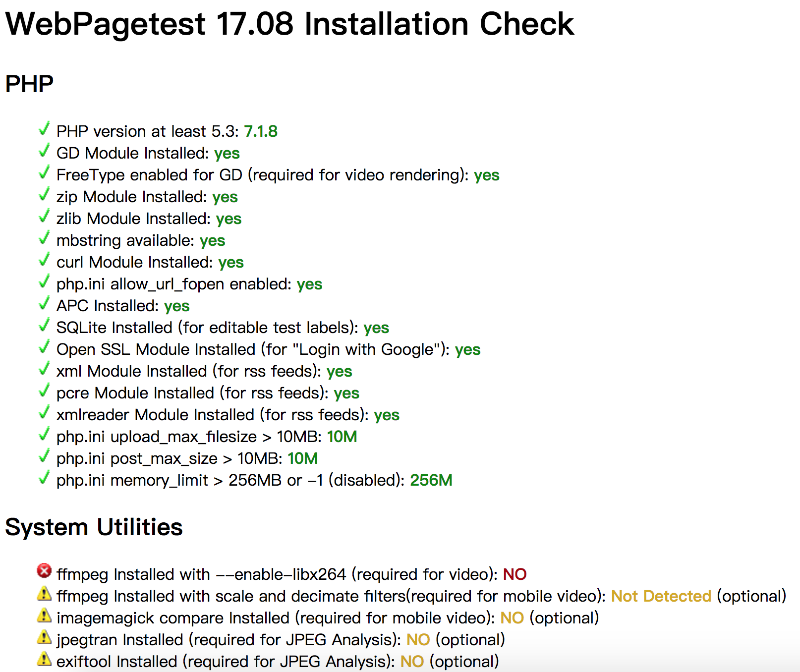Viewport: 800px width, 672px height.
Task: Click the checkmark beside xml Module Installed
Action: [x=44, y=369]
